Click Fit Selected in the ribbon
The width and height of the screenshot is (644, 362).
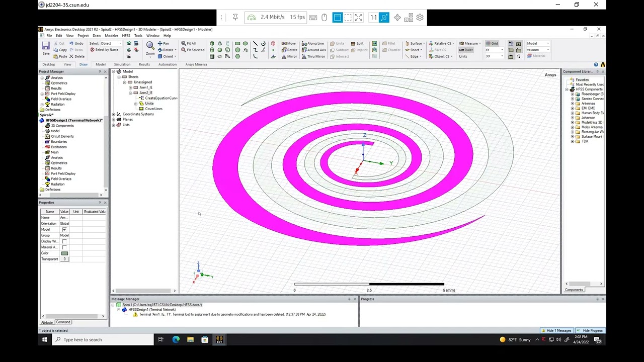(193, 50)
